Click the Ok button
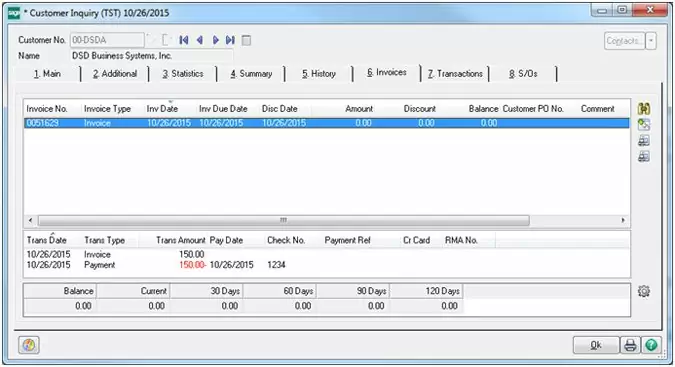This screenshot has height=367, width=675. pyautogui.click(x=596, y=345)
